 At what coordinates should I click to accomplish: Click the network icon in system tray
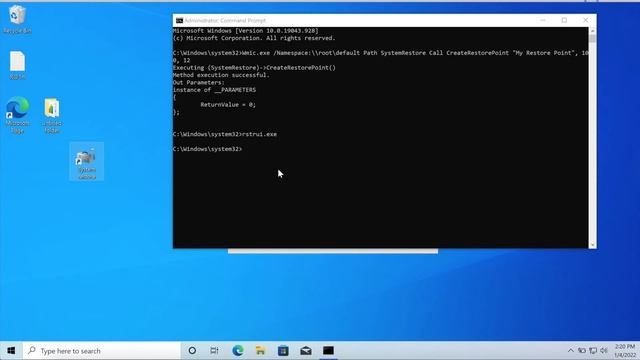click(x=593, y=351)
